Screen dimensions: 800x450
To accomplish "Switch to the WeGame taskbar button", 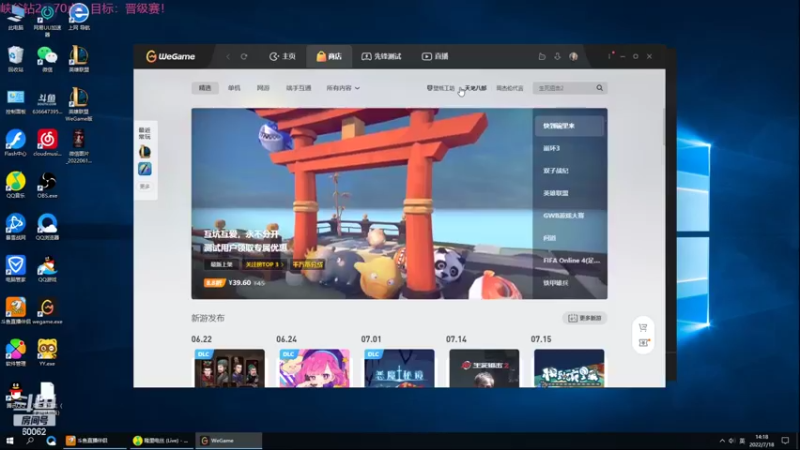I will click(229, 441).
